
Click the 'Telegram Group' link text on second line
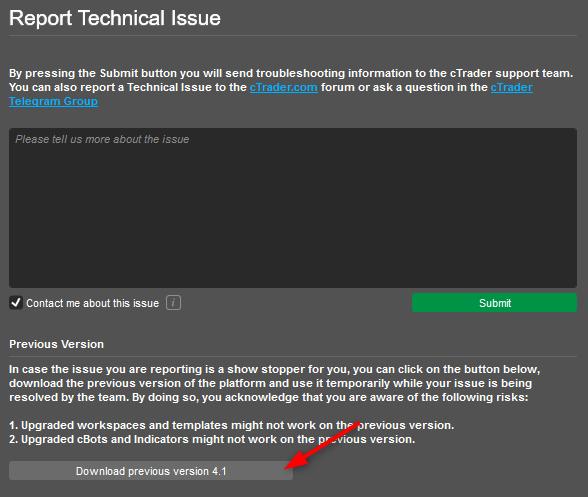53,101
